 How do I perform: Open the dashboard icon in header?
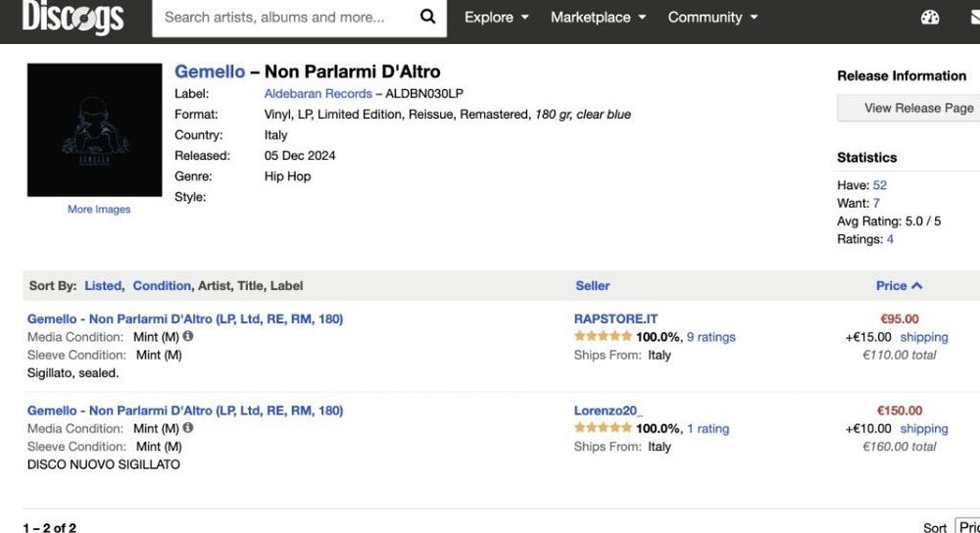pyautogui.click(x=930, y=18)
